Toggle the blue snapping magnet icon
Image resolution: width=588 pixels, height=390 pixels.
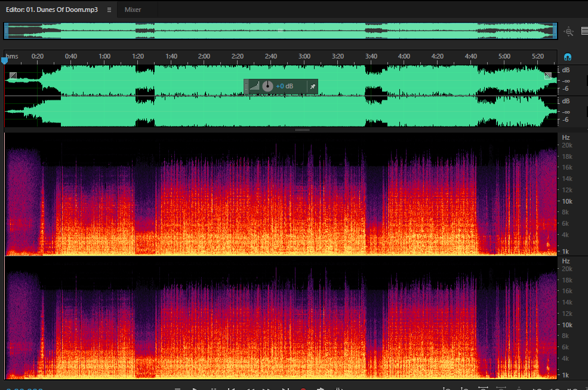pyautogui.click(x=568, y=57)
